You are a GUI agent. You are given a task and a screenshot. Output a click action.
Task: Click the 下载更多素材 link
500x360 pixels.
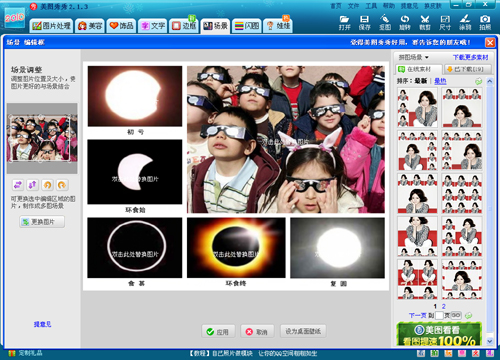click(x=470, y=57)
